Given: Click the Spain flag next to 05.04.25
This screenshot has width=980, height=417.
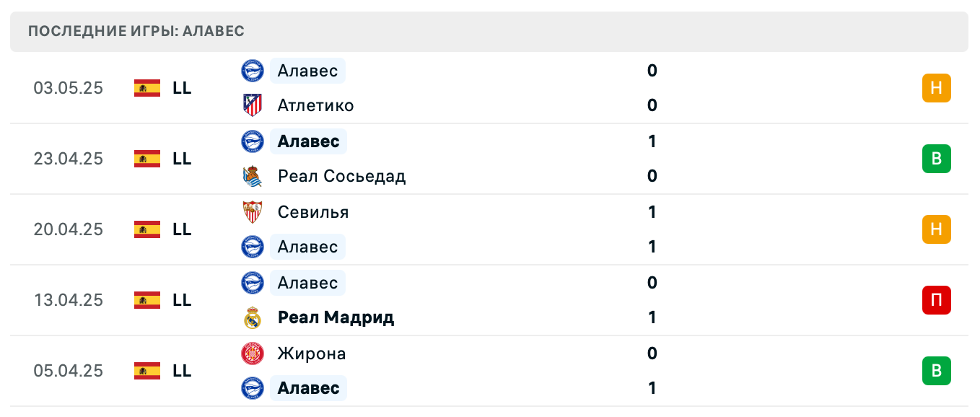Looking at the screenshot, I should pyautogui.click(x=146, y=371).
